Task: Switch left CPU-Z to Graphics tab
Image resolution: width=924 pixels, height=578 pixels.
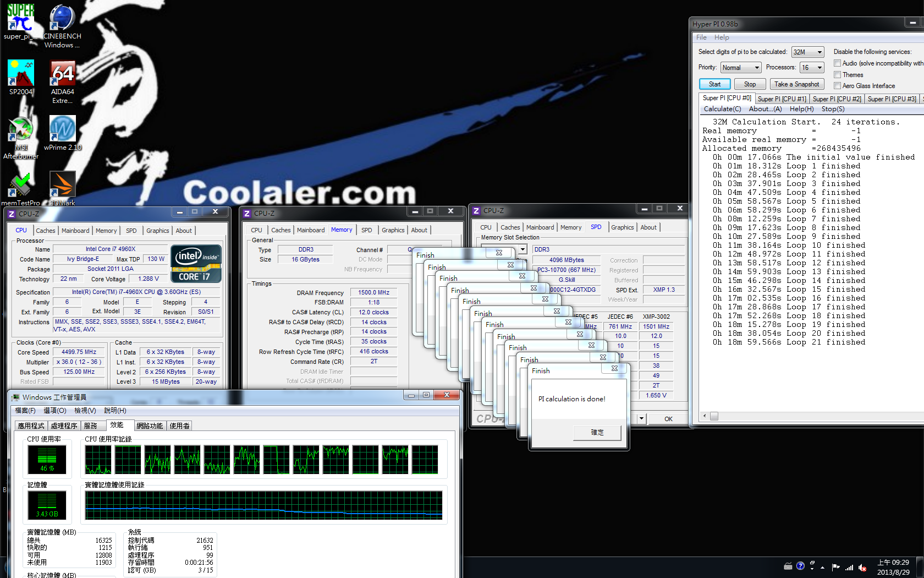Action: pos(158,231)
